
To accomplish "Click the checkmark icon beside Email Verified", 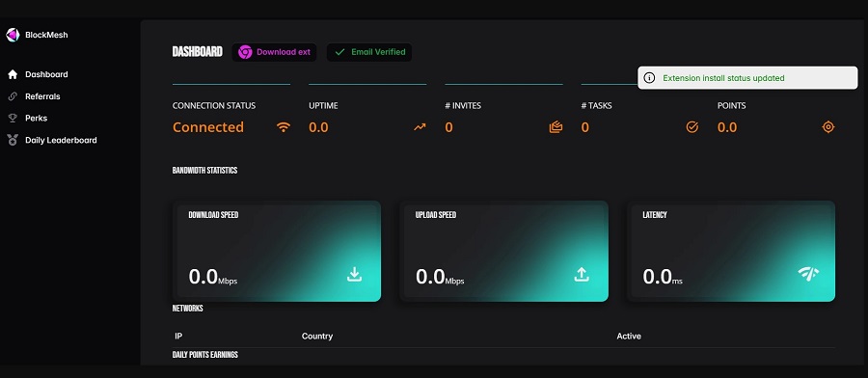I will point(339,52).
